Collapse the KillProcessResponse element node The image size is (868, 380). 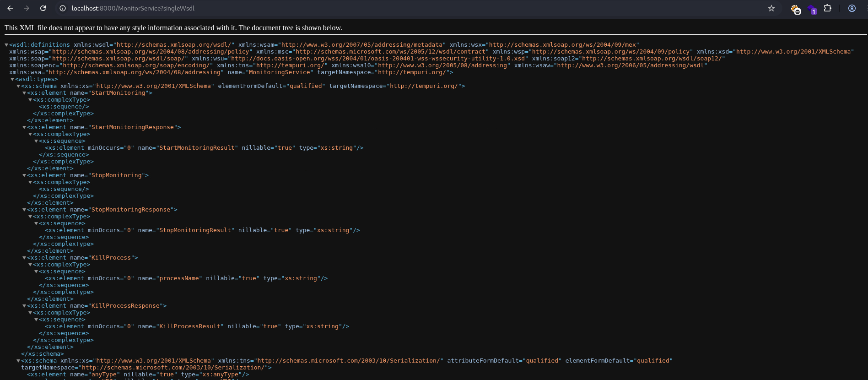tap(24, 306)
